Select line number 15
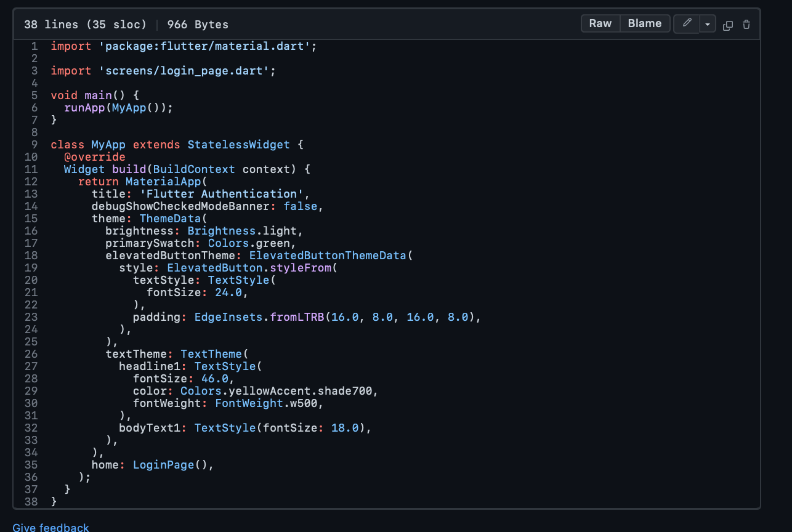 tap(31, 219)
